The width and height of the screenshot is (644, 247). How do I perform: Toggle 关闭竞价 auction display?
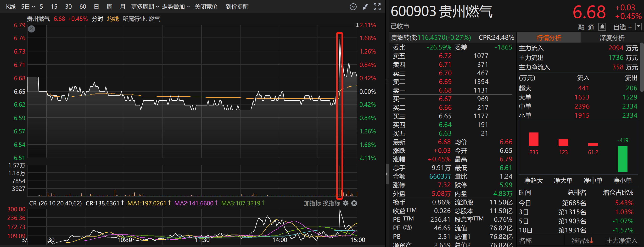pos(206,7)
